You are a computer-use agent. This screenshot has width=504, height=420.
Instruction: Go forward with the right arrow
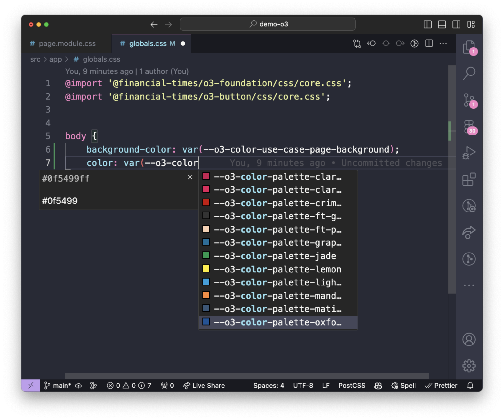click(168, 25)
